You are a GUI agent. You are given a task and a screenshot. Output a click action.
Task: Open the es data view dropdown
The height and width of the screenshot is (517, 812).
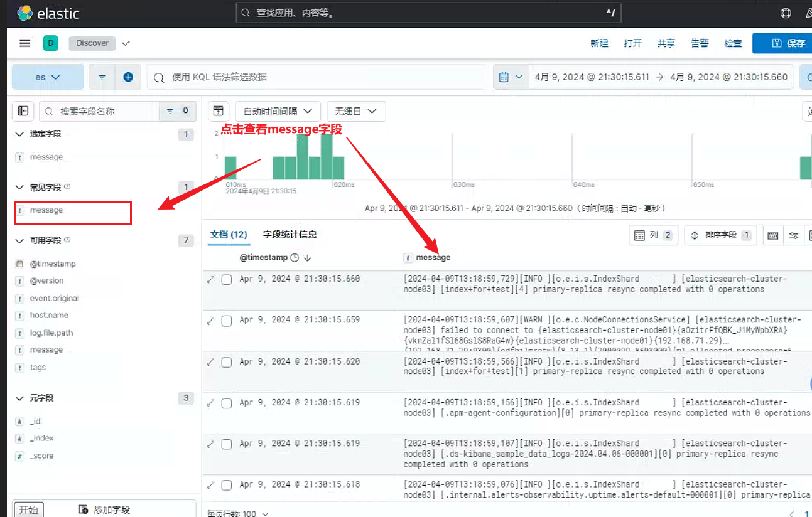point(48,77)
